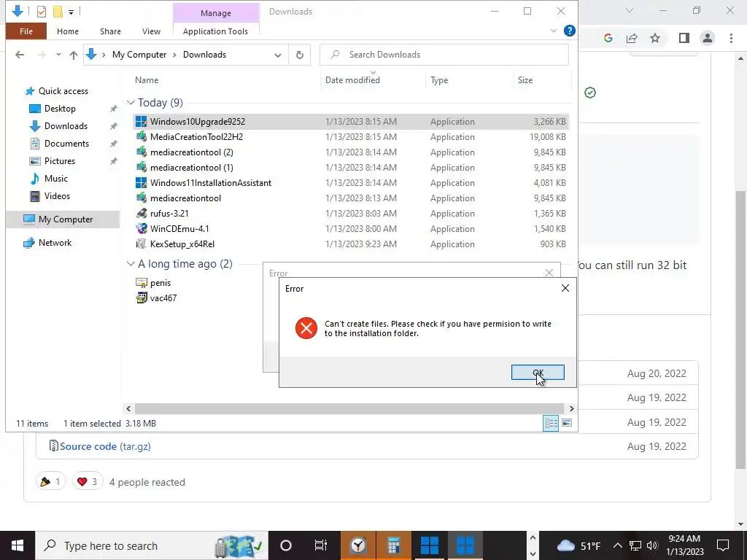Viewport: 747px width, 560px height.
Task: Select the Manage contextual tab
Action: 216,13
